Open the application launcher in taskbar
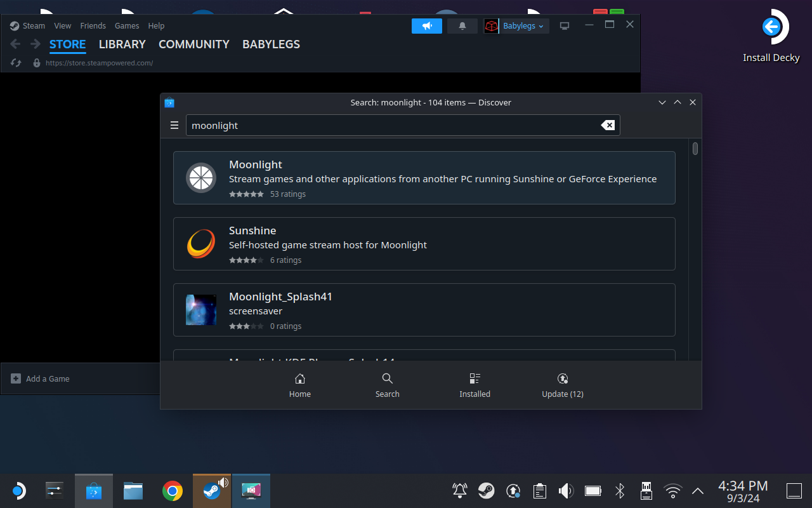812x508 pixels. click(18, 491)
